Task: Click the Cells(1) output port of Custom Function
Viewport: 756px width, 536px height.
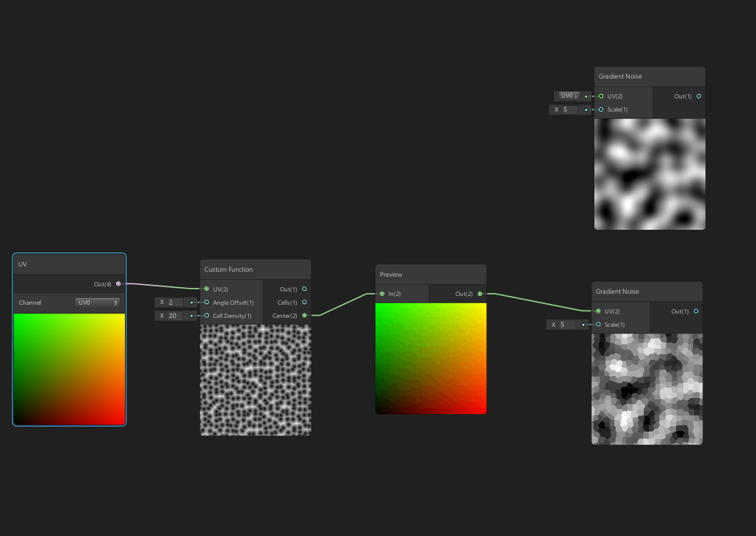Action: (x=305, y=302)
